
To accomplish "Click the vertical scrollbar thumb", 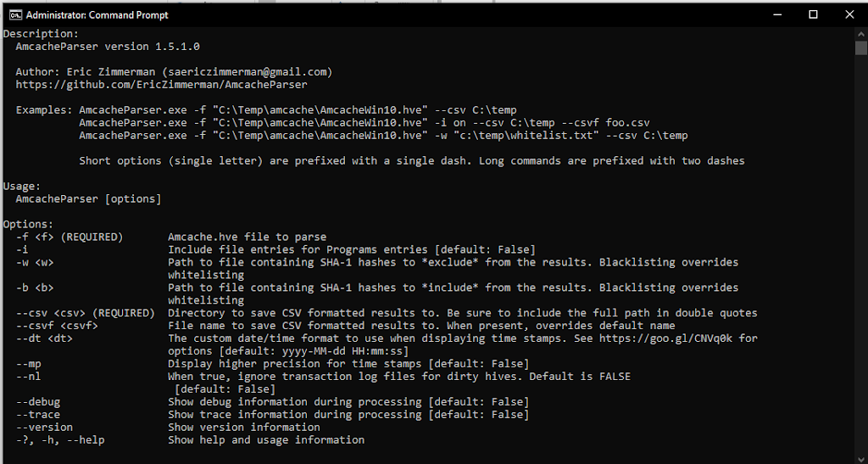I will coord(860,48).
